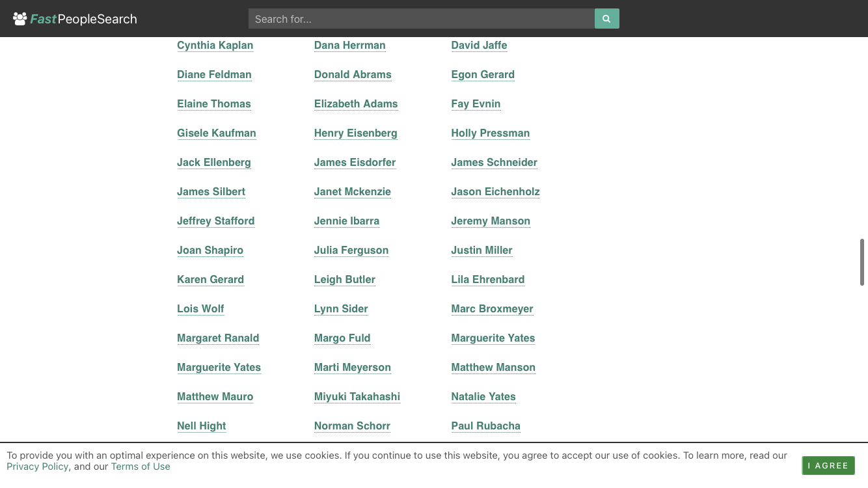
Task: Open Paul Rubacha's listing
Action: pyautogui.click(x=486, y=426)
